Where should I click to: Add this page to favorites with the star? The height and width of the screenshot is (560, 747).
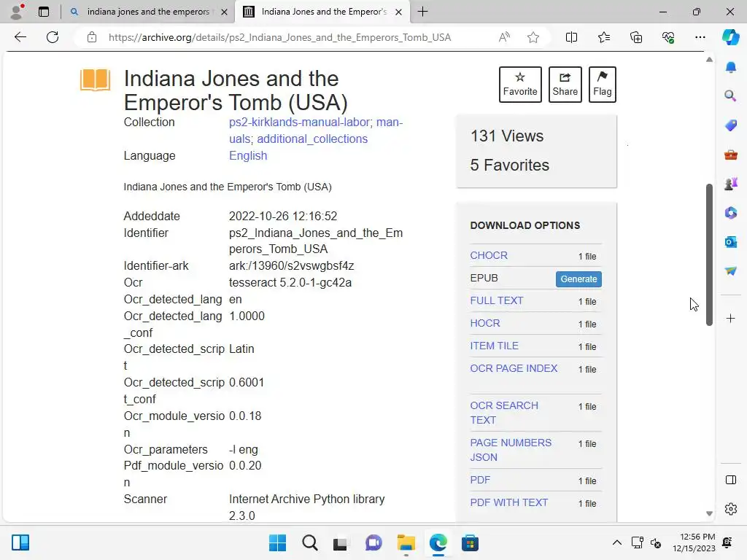(x=533, y=37)
